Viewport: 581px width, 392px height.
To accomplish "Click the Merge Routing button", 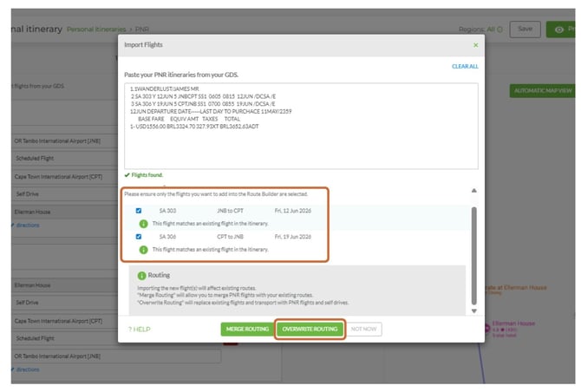I will (x=247, y=329).
